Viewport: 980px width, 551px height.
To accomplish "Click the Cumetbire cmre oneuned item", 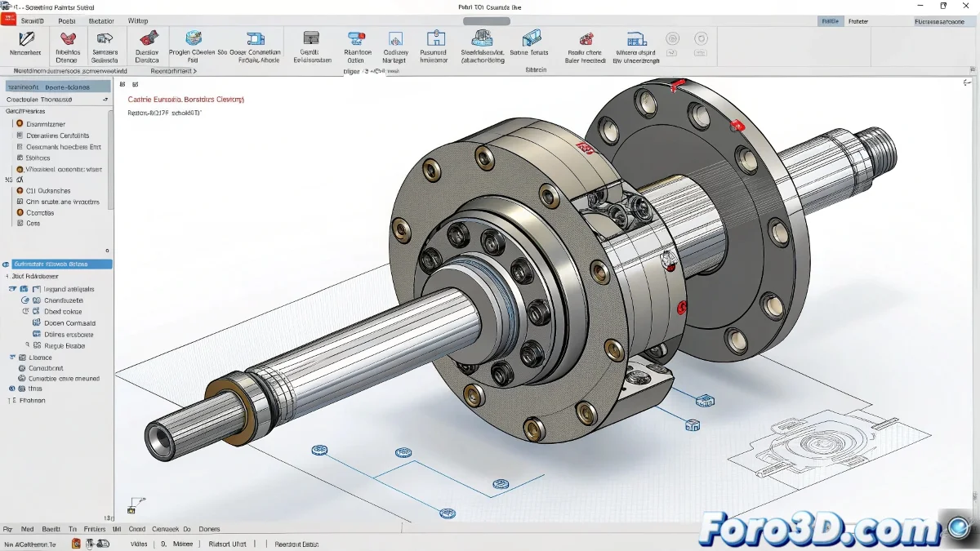I will click(64, 379).
